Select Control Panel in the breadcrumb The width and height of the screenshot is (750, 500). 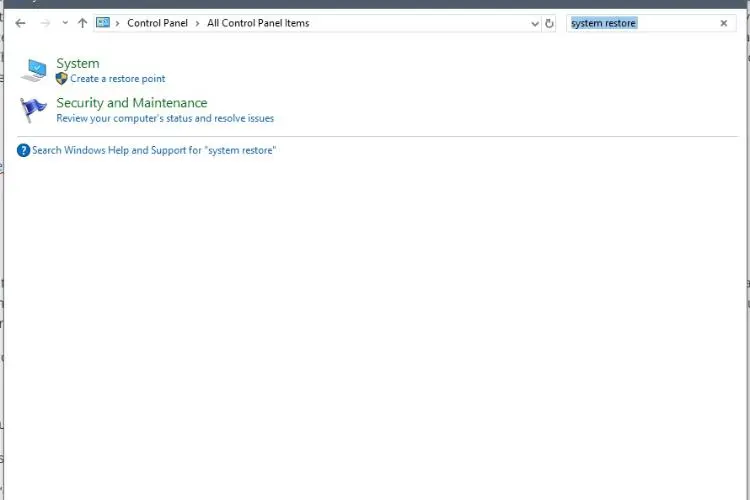pos(157,23)
